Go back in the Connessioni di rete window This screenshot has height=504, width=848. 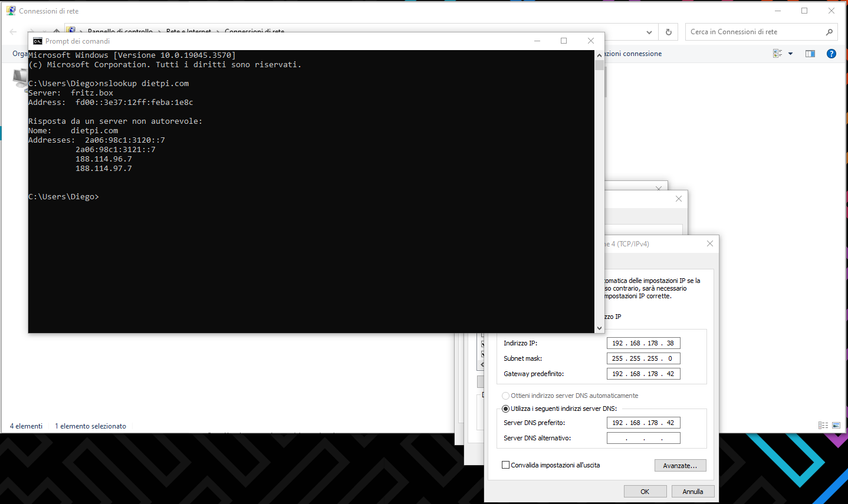pyautogui.click(x=13, y=32)
